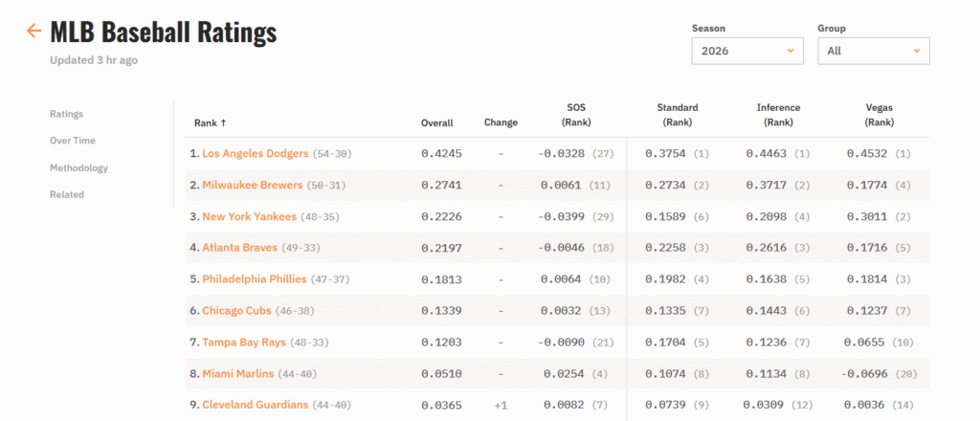Open the Over Time sidebar item
Viewport: 980px width, 421px height.
tap(73, 142)
